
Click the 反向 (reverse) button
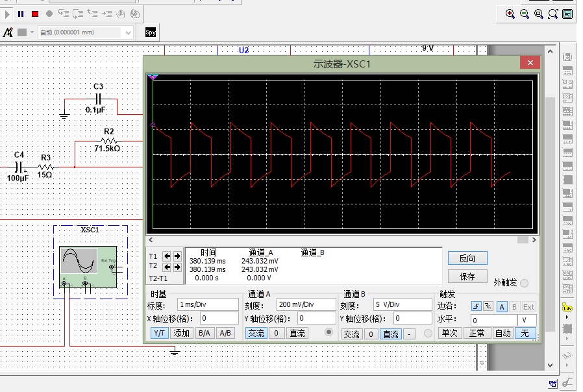pos(467,258)
